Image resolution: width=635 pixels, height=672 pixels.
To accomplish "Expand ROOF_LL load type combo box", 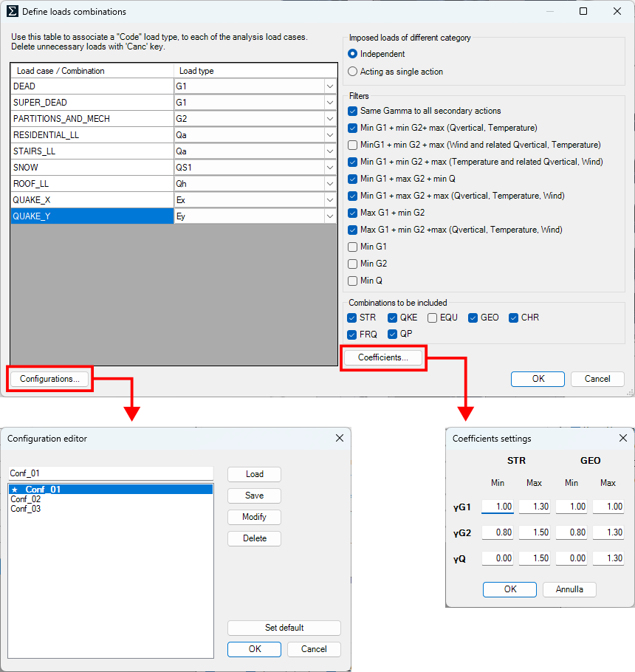I will coord(329,184).
